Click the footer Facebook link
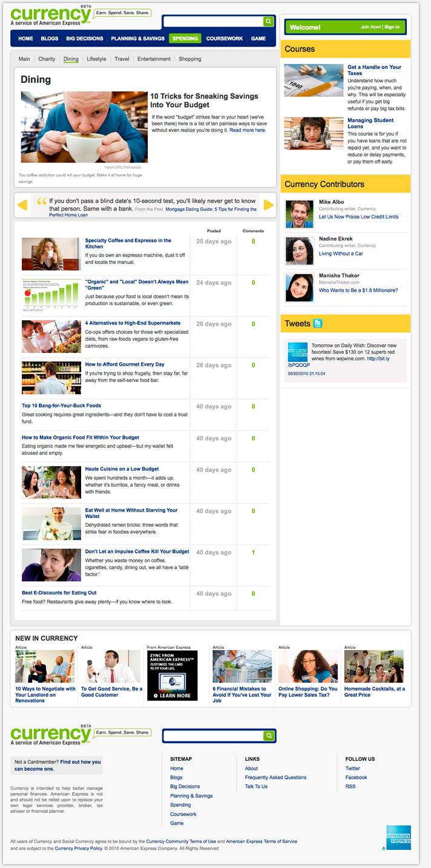Screen dimensions: 431x868 coord(357,777)
